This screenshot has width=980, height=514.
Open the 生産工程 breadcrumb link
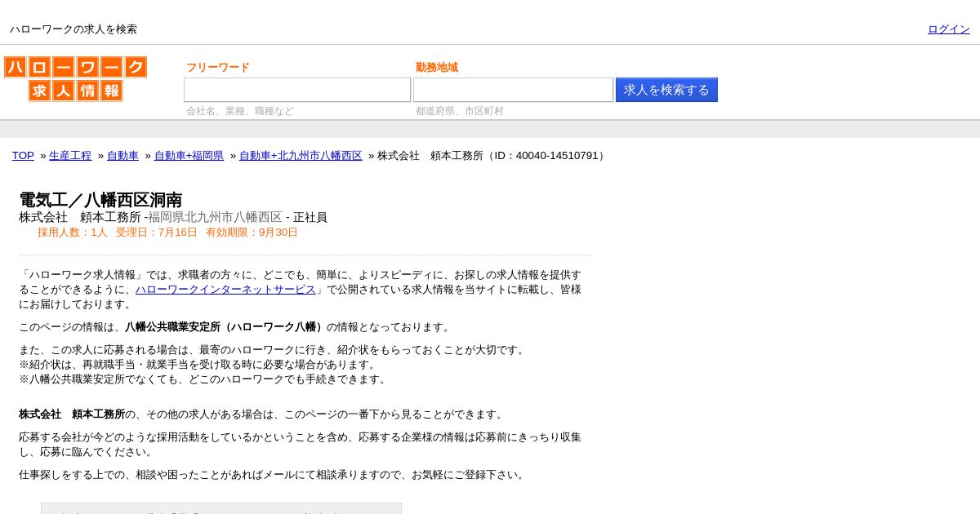(x=70, y=156)
